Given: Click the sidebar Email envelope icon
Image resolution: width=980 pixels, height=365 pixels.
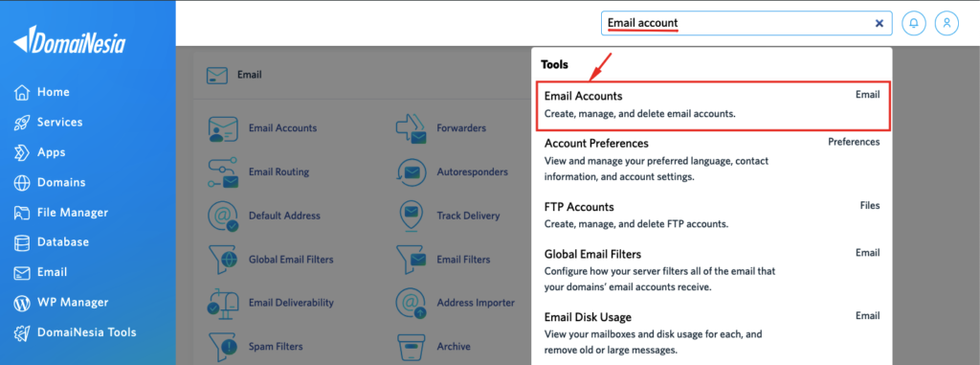Looking at the screenshot, I should coord(21,272).
